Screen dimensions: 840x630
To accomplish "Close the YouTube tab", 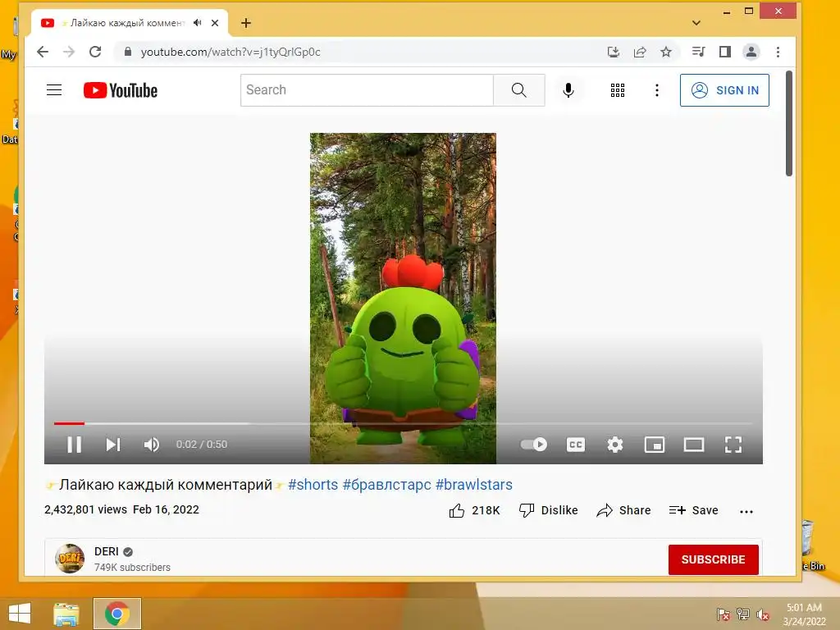I will pos(215,23).
